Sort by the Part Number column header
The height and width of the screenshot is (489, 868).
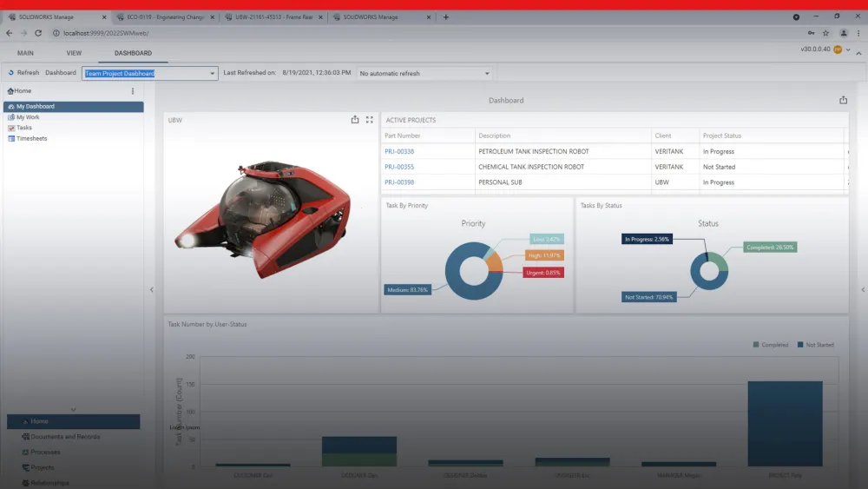(403, 135)
